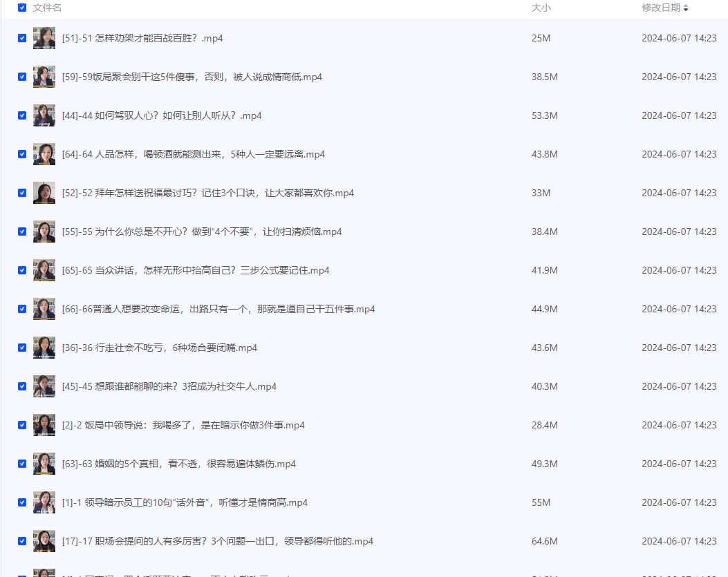Toggle the select-all checkbox in header
This screenshot has height=577, width=728.
click(22, 8)
